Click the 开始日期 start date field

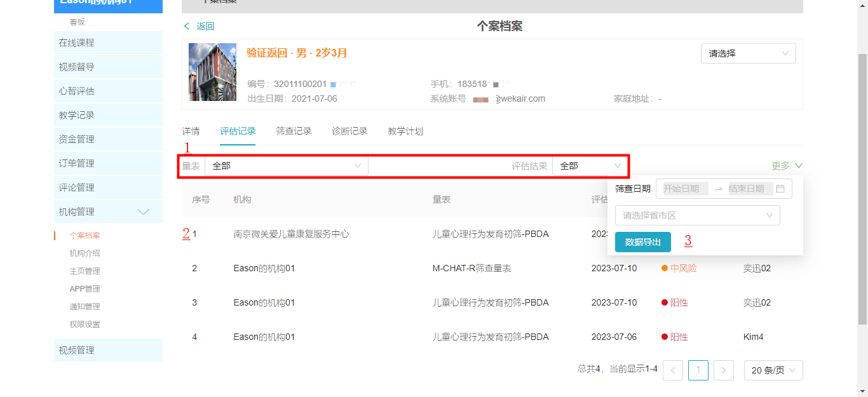[x=685, y=189]
